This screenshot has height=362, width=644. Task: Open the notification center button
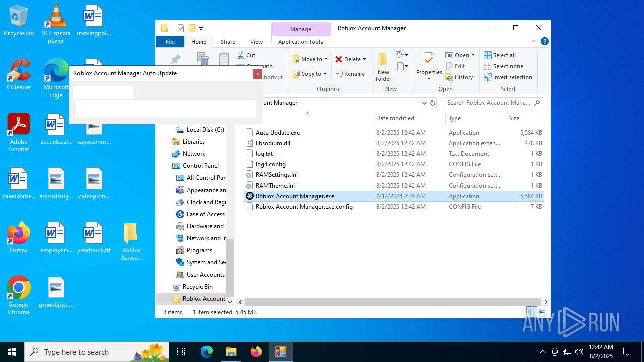(627, 352)
